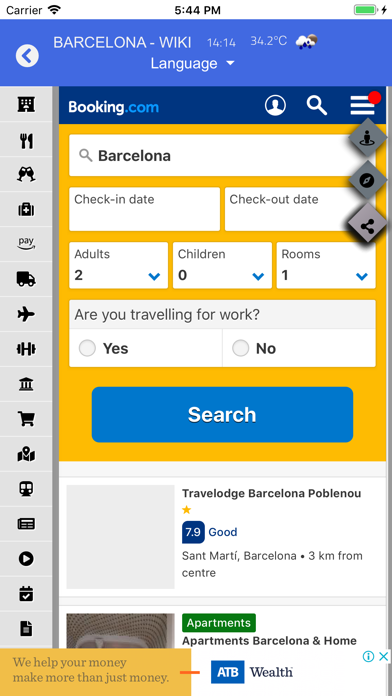The image size is (392, 696).
Task: Open the flights airplane sidebar icon
Action: coord(26,314)
